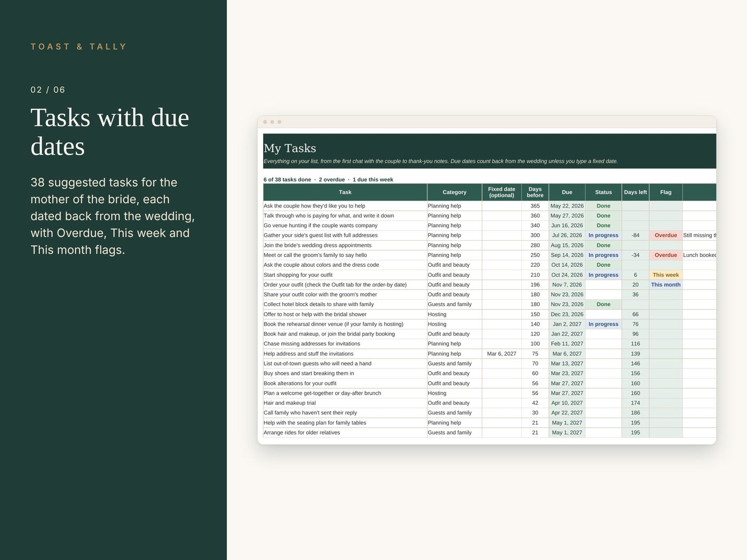Select the Days left column header

tap(635, 192)
